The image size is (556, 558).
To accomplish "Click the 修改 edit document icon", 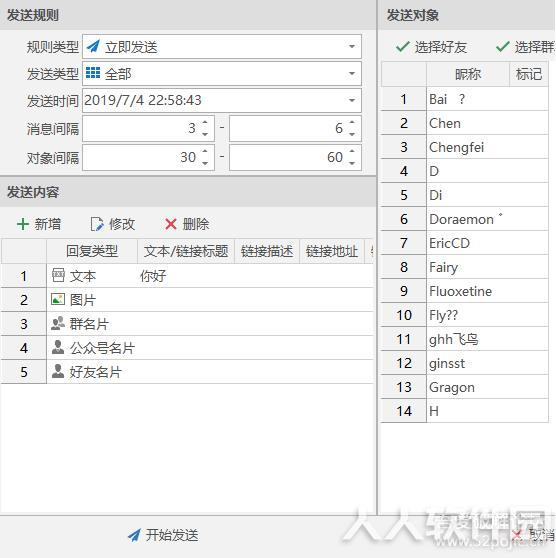I will click(97, 224).
